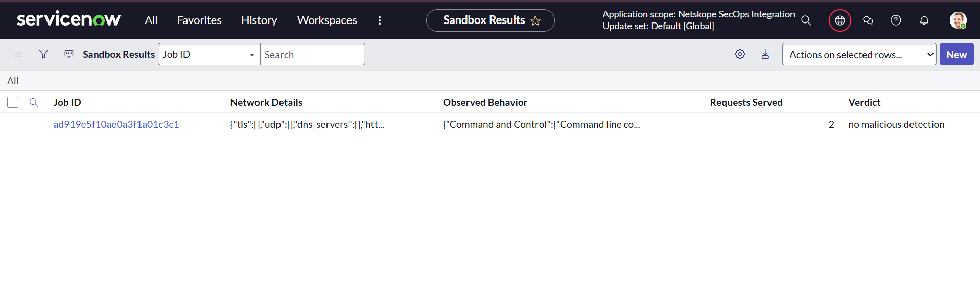Open job record ad919e5f10ae0a3f1a01c3c1

click(116, 124)
